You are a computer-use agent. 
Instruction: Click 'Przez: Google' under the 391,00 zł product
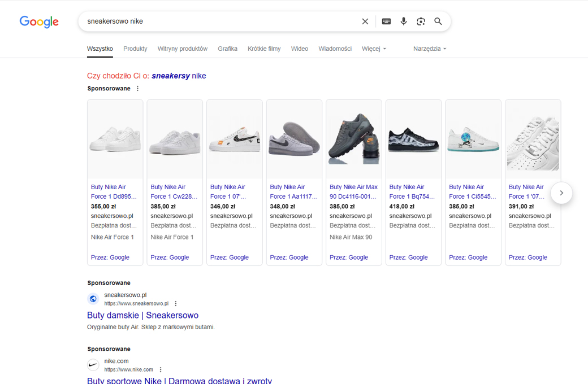pos(528,258)
